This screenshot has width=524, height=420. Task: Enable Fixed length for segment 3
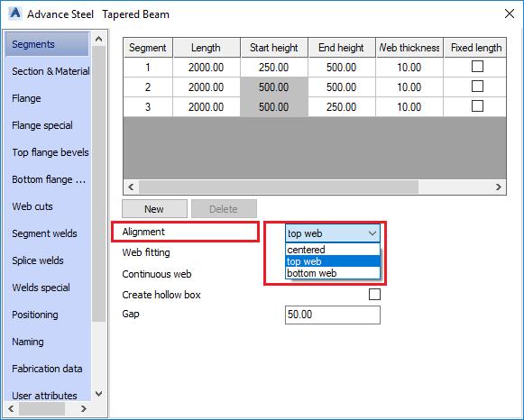477,106
